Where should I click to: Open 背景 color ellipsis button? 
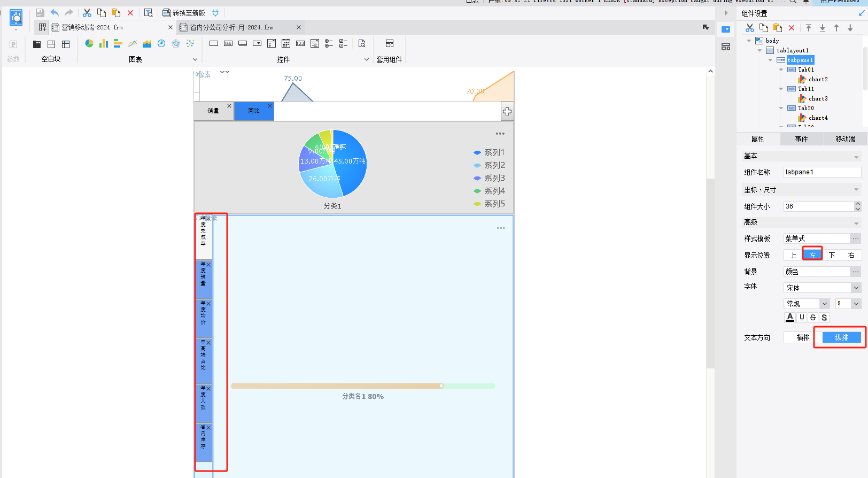pyautogui.click(x=856, y=272)
